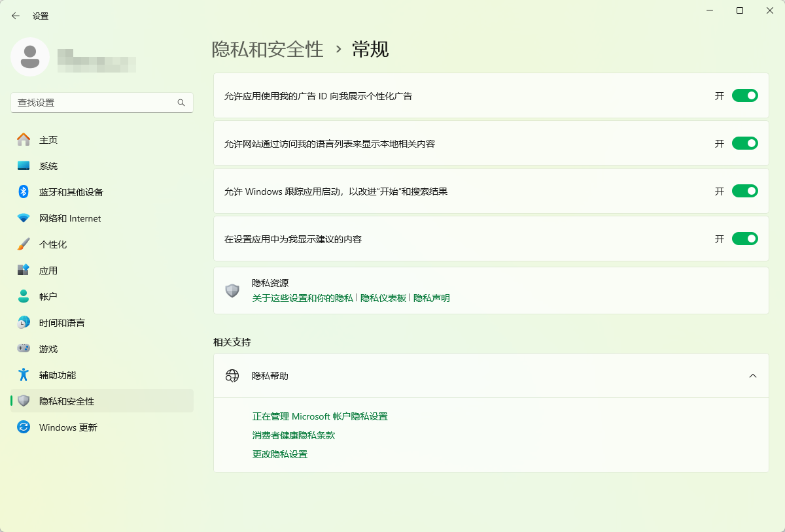Click the 应用 apps icon

pos(24,271)
